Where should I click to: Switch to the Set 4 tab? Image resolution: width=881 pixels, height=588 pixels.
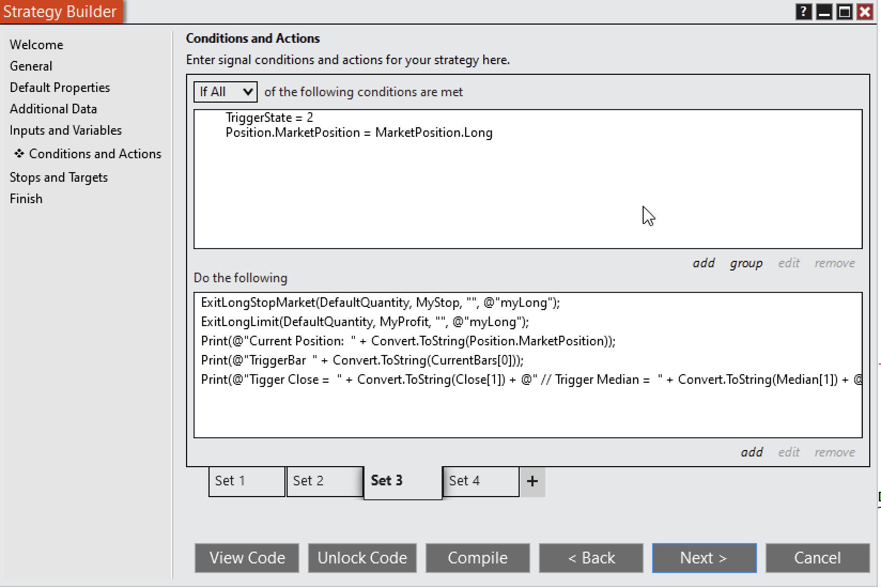pyautogui.click(x=481, y=481)
